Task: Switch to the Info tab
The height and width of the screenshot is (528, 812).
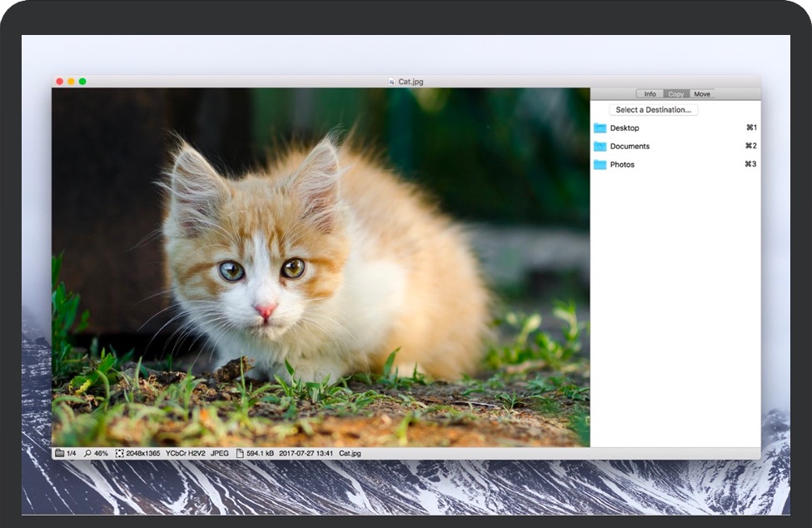Action: point(650,94)
